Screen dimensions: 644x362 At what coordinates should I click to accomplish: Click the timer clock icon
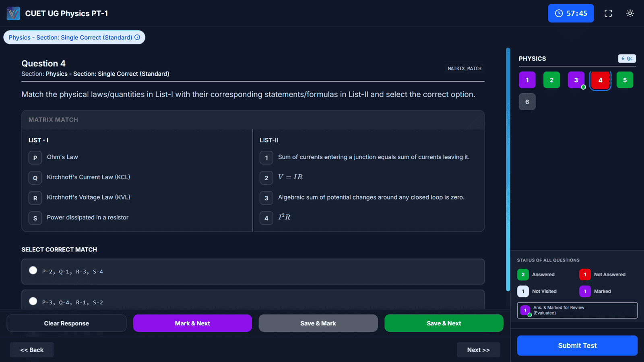[x=559, y=13]
